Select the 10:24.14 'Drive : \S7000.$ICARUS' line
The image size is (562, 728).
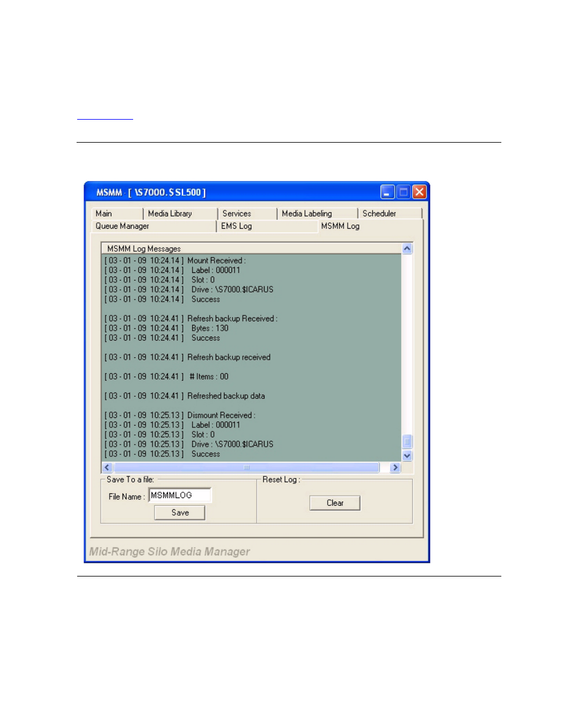pos(189,289)
